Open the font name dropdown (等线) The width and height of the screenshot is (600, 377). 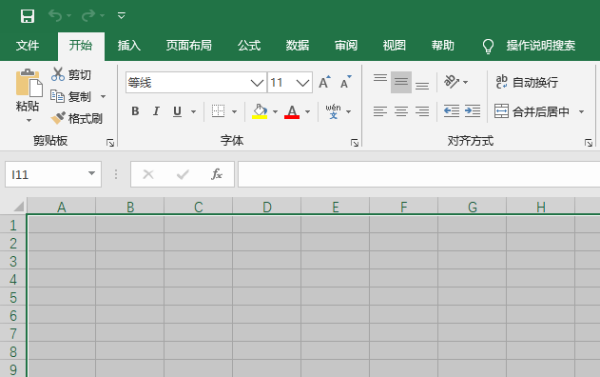[x=257, y=82]
